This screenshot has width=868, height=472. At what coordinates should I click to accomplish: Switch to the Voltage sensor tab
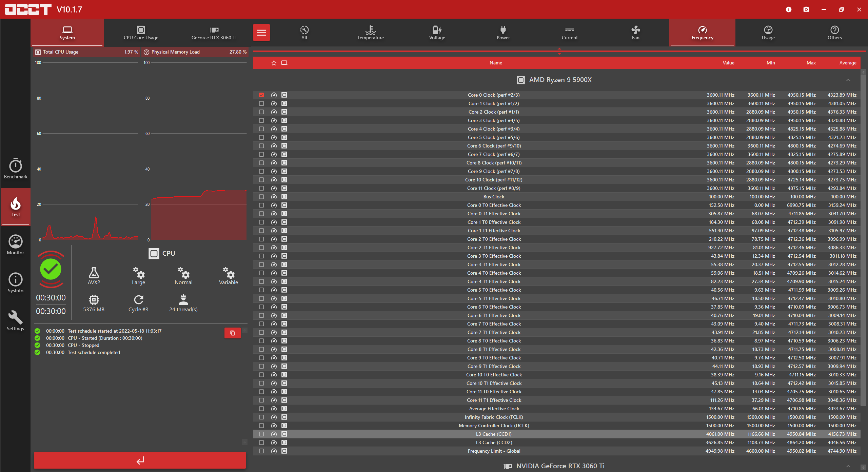(437, 33)
